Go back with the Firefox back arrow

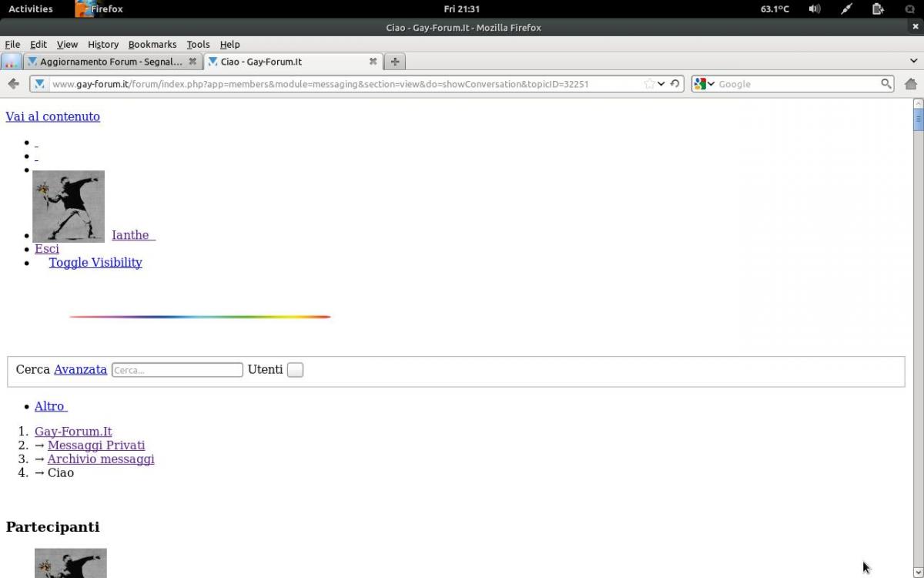click(x=13, y=84)
